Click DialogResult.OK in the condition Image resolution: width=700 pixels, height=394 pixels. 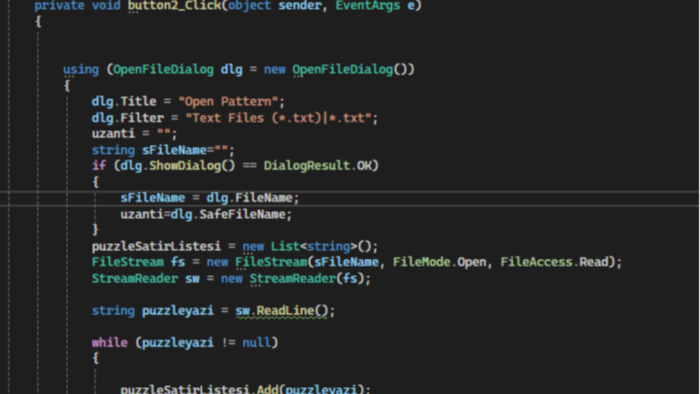(x=317, y=166)
